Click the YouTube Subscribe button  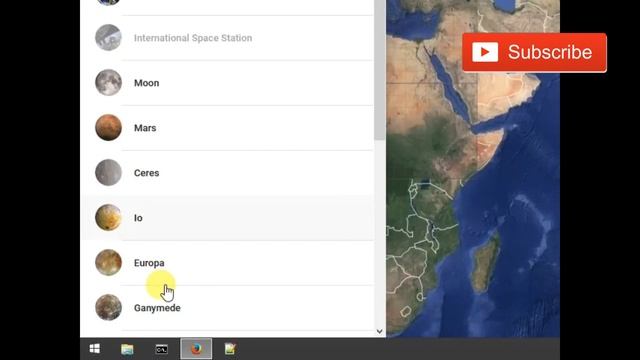pos(534,53)
